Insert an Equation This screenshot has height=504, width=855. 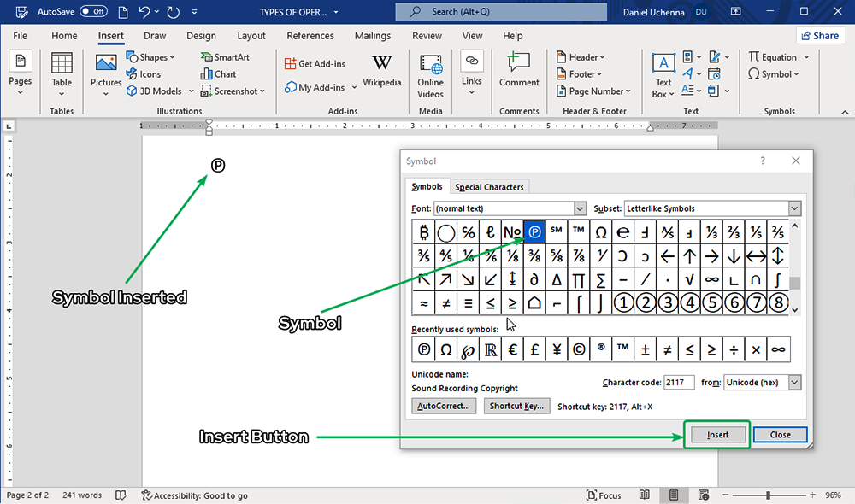[x=773, y=56]
